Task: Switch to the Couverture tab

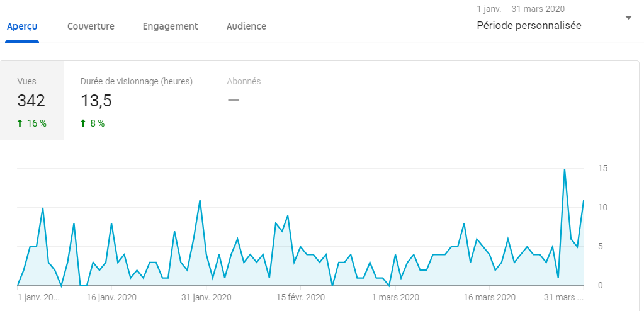Action: 91,26
